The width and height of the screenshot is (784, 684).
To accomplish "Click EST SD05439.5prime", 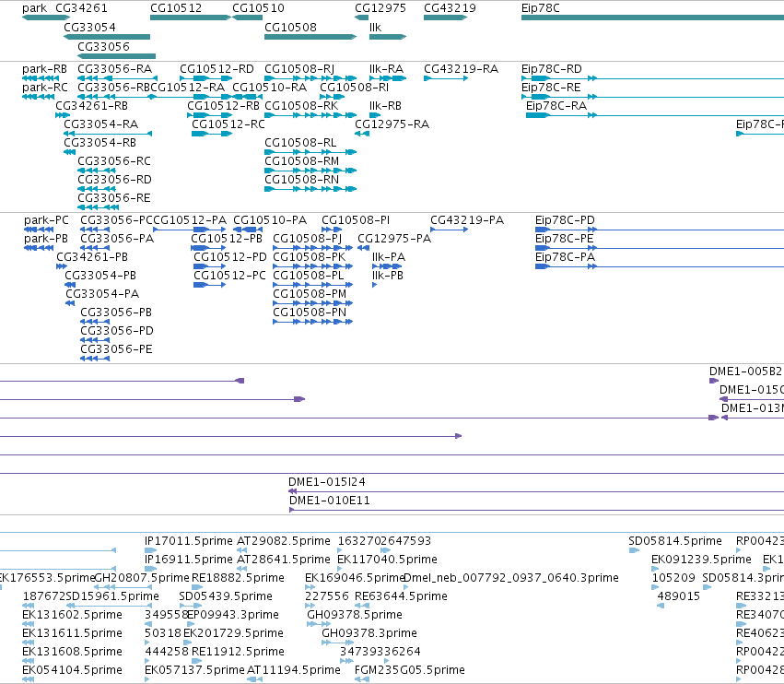I will click(226, 596).
